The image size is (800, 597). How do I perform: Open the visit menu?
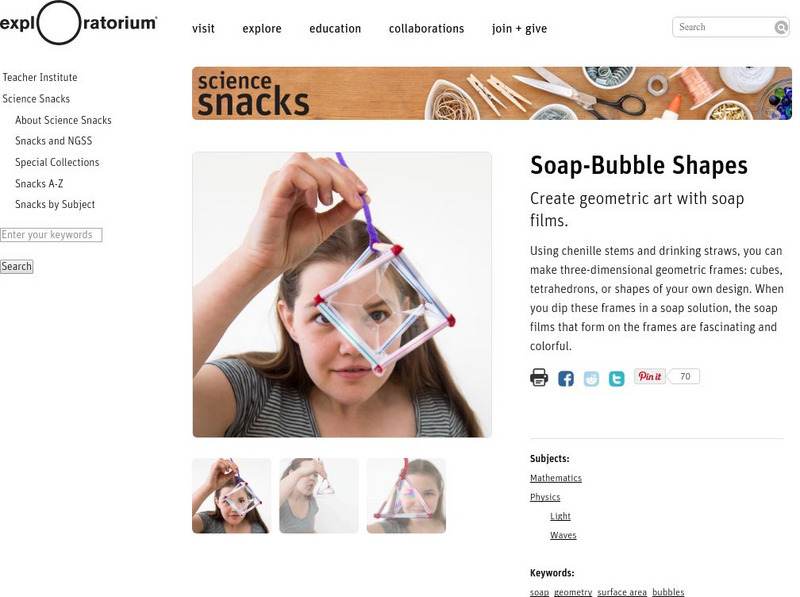tap(203, 29)
